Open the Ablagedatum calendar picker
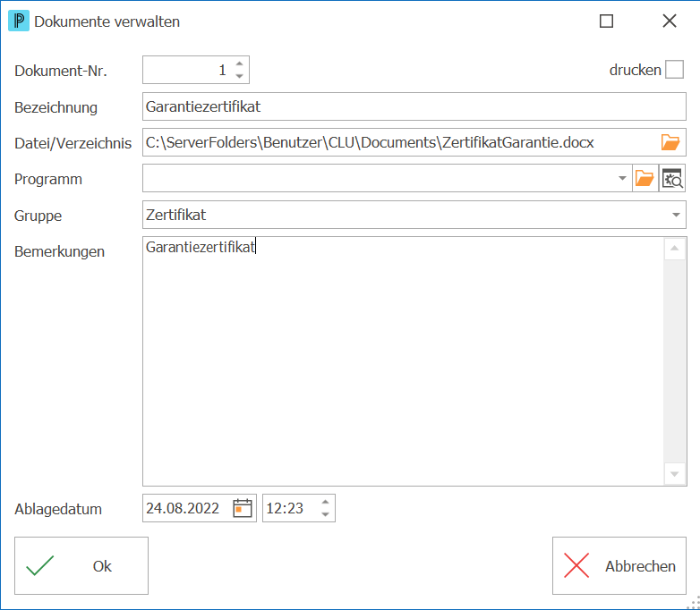This screenshot has height=610, width=700. click(x=243, y=508)
